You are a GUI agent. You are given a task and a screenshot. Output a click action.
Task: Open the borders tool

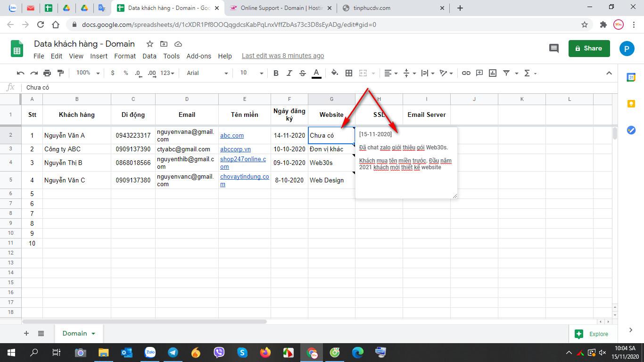tap(349, 73)
